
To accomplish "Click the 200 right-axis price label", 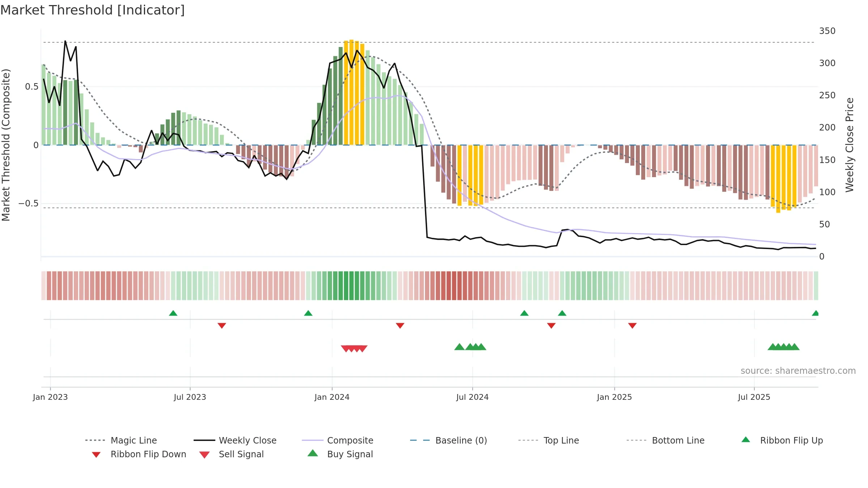I will point(827,128).
